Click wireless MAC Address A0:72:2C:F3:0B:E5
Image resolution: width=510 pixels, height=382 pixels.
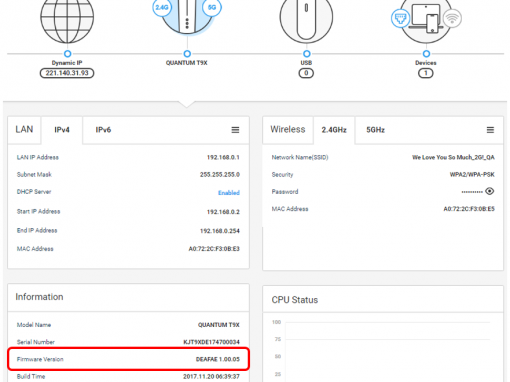coord(469,209)
